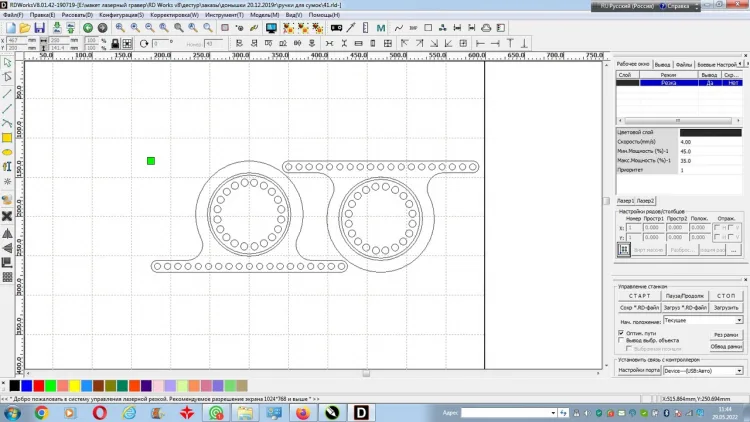Create a new file with the blank-page icon
The image size is (750, 422).
point(11,28)
